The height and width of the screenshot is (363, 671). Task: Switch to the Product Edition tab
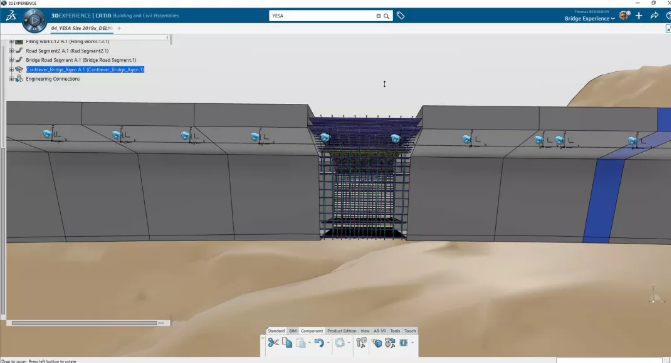tap(341, 331)
